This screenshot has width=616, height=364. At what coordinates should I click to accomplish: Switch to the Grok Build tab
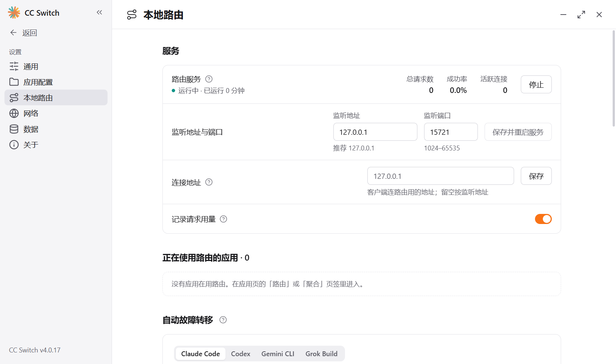point(321,354)
